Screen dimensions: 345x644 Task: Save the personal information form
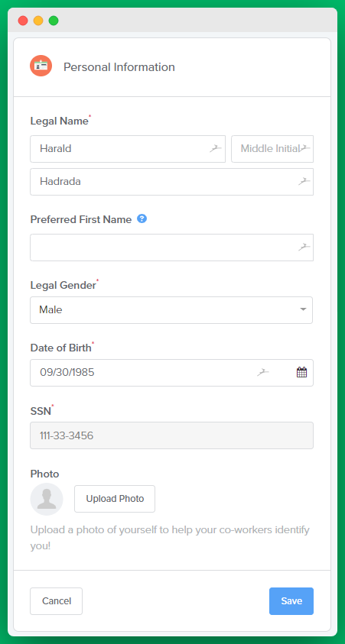coord(291,601)
